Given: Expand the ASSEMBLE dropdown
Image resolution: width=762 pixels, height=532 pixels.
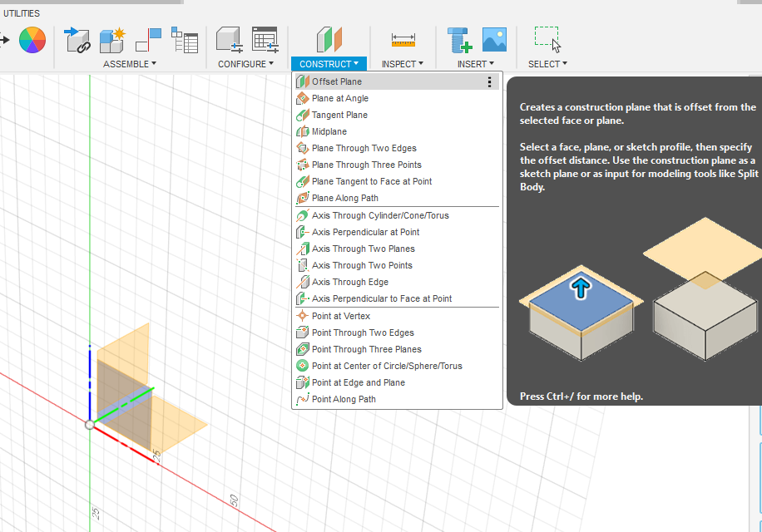Looking at the screenshot, I should 129,64.
